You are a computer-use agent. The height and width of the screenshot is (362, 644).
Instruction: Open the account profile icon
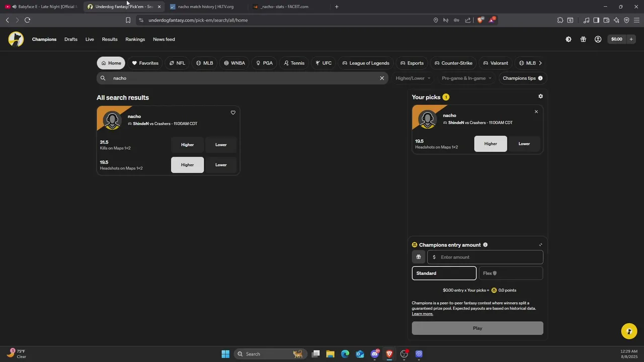[x=598, y=39]
